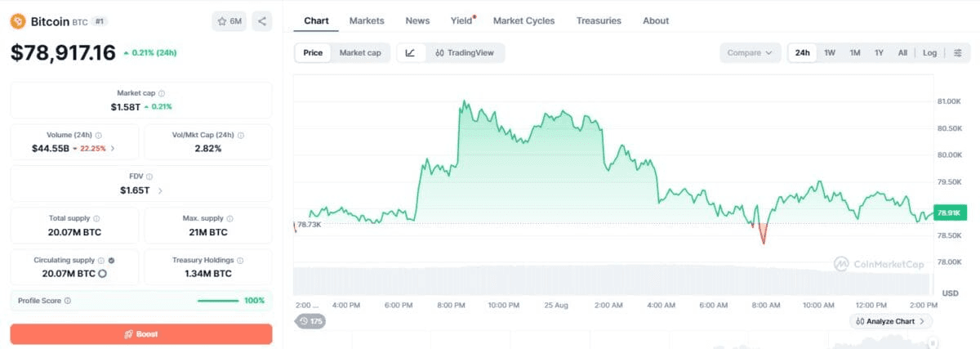
Task: Click the 25 Aug date label on axis
Action: coord(555,305)
